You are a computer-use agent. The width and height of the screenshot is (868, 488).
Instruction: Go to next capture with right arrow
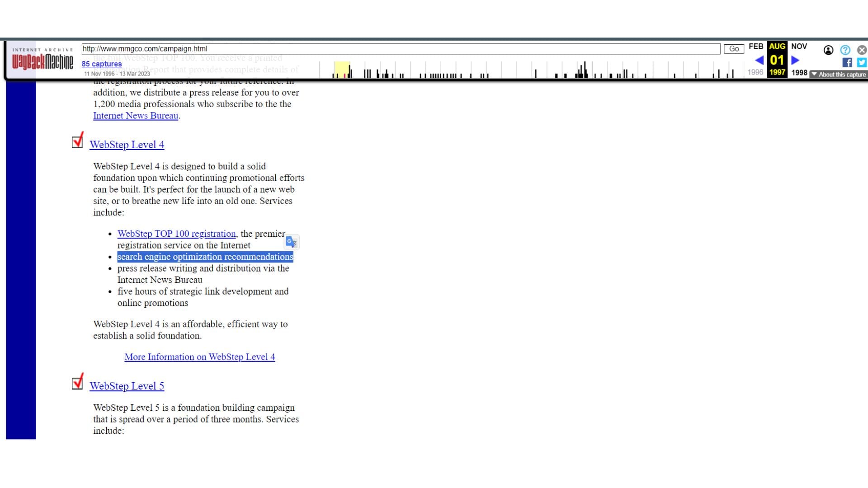coord(795,60)
